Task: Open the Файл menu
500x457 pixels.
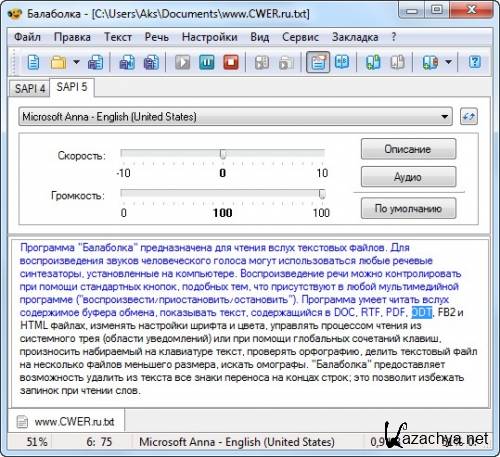Action: (27, 37)
